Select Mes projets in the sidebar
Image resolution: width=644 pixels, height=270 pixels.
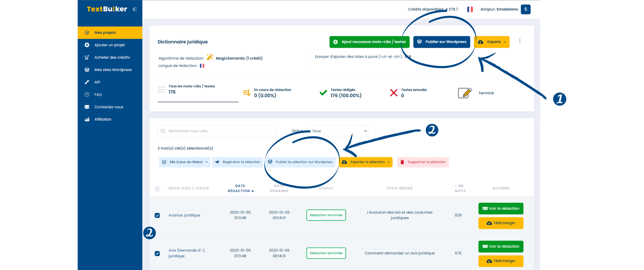(x=105, y=32)
